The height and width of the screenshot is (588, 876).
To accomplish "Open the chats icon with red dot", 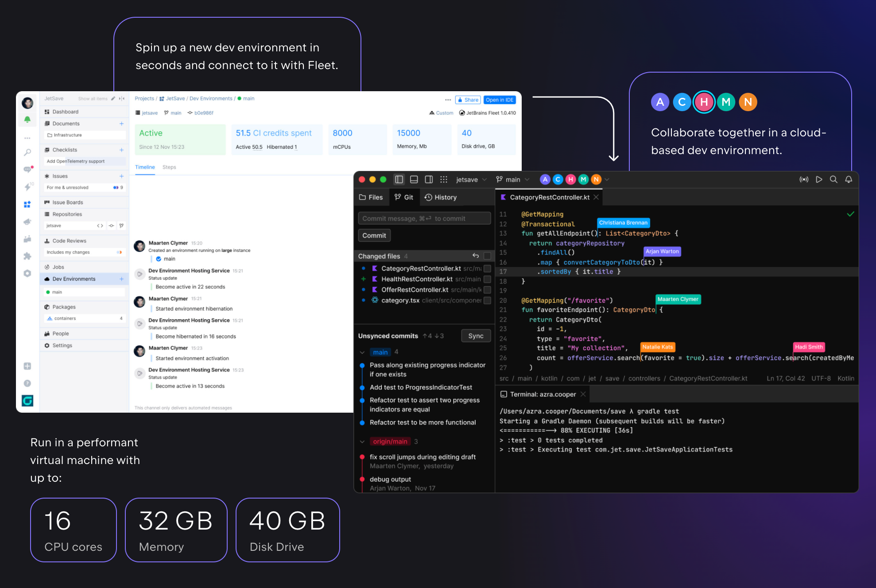I will pyautogui.click(x=27, y=169).
